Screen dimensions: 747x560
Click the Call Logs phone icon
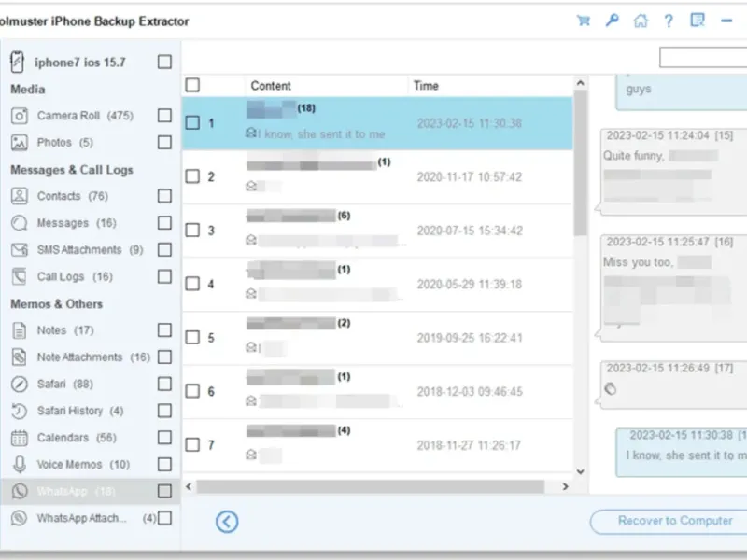click(19, 276)
